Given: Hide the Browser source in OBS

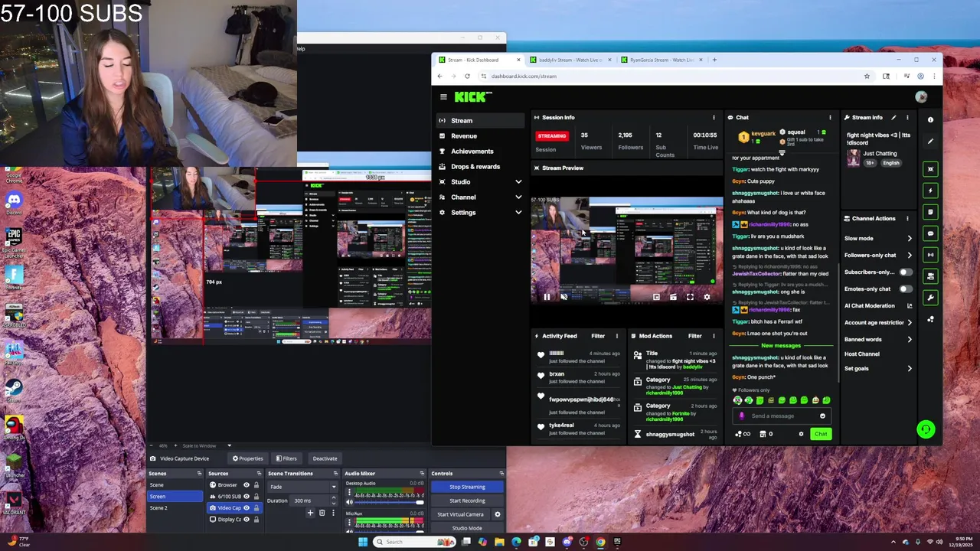Looking at the screenshot, I should click(247, 484).
